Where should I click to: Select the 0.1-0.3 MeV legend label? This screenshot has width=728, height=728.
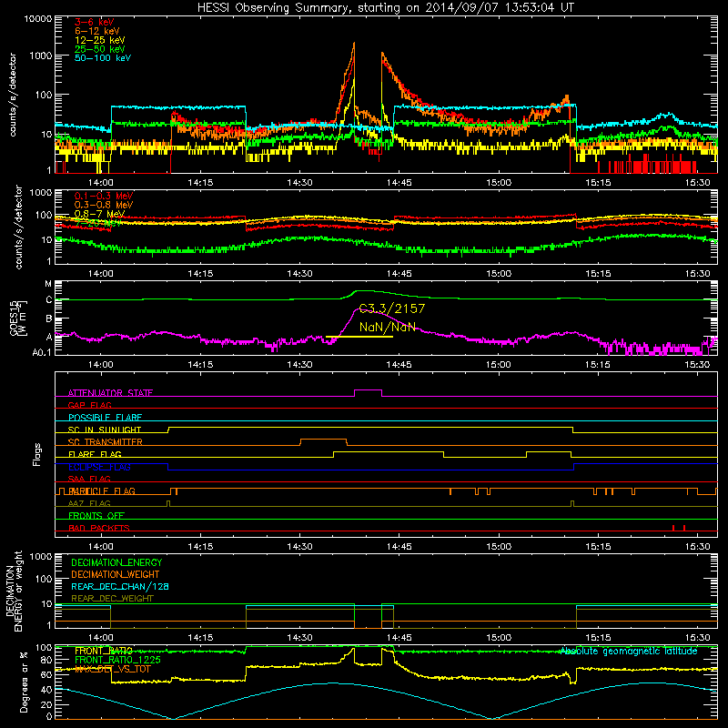(x=104, y=196)
